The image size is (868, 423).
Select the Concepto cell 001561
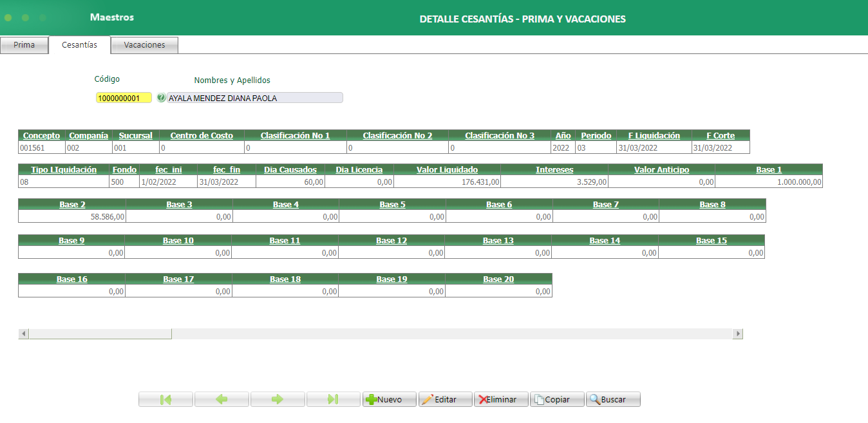point(42,147)
